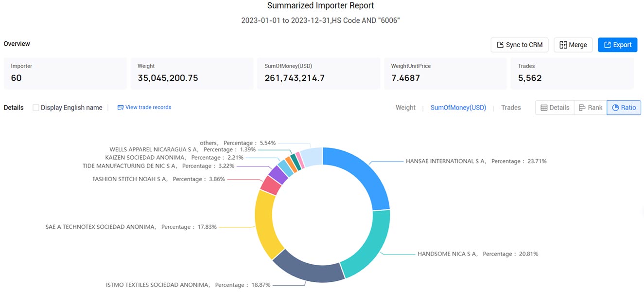Click the Trades value 5,562
Image resolution: width=644 pixels, height=293 pixels.
click(530, 78)
